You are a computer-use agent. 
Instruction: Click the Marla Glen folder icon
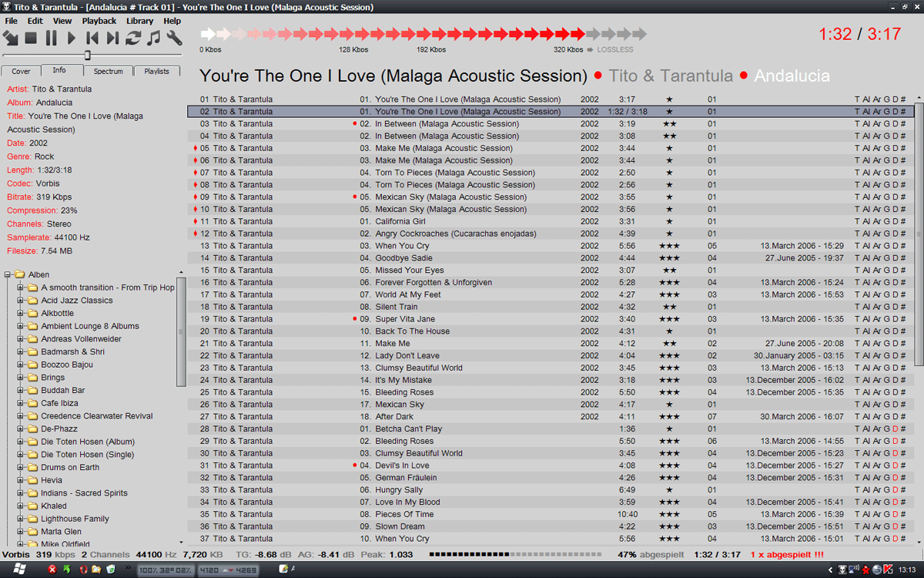[x=32, y=532]
